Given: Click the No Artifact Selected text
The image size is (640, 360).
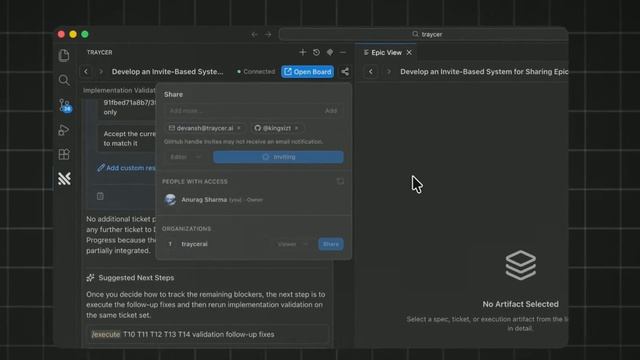Looking at the screenshot, I should click(x=520, y=304).
